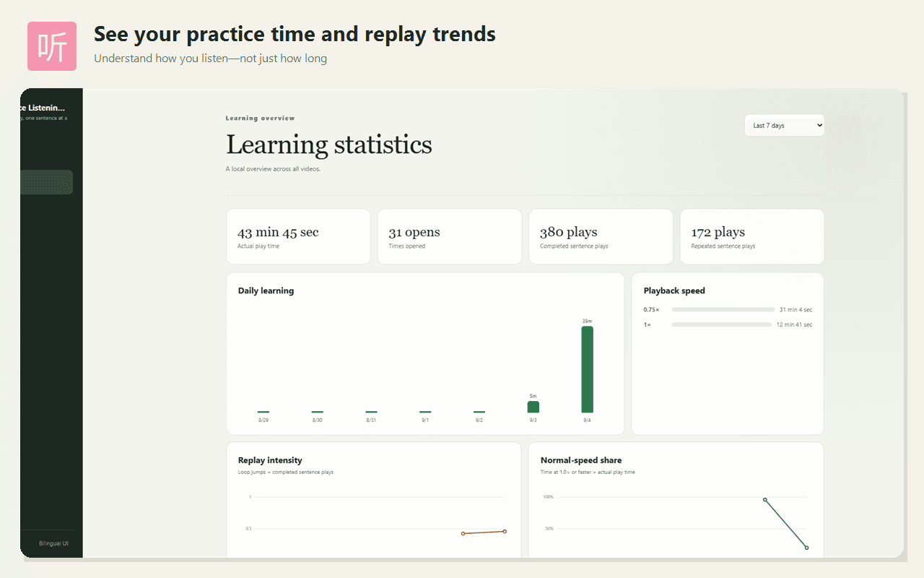
Task: Click the 'Time at 1.0× or faster' caption
Action: coord(588,472)
